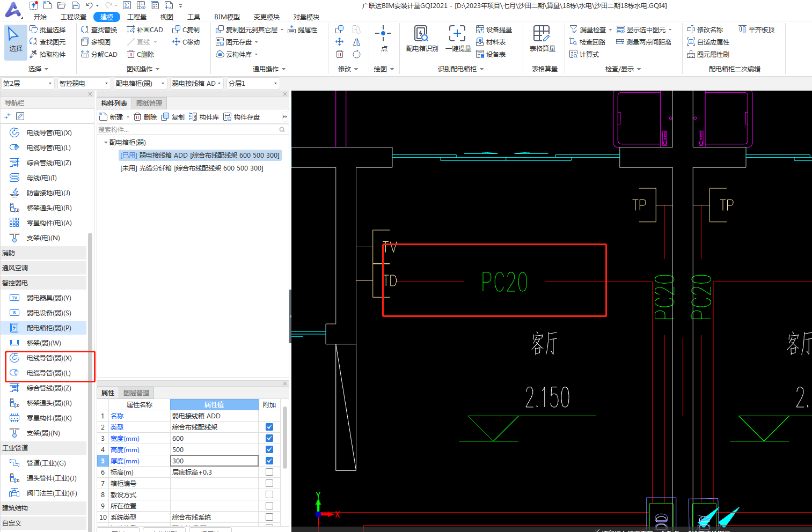
Task: Check 敷设方式 additional checkbox
Action: (269, 494)
